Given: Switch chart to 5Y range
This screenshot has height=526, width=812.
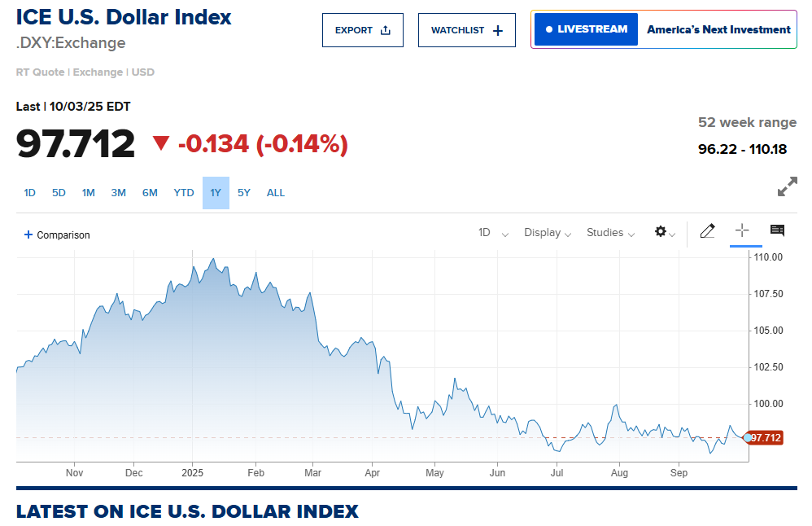Looking at the screenshot, I should click(244, 193).
